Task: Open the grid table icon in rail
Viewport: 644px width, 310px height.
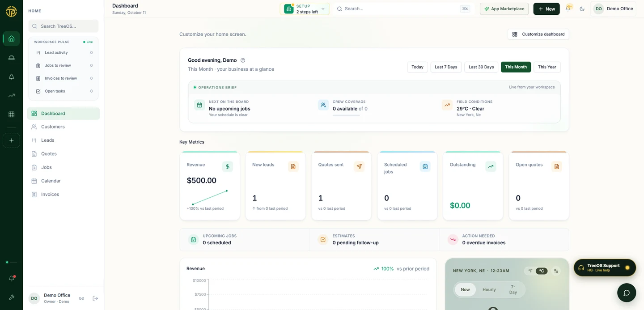Action: click(12, 115)
